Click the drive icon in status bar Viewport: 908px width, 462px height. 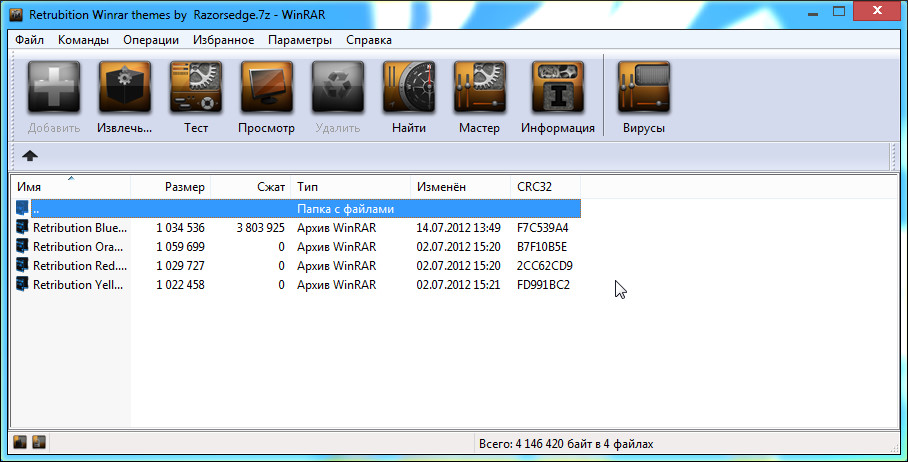20,442
